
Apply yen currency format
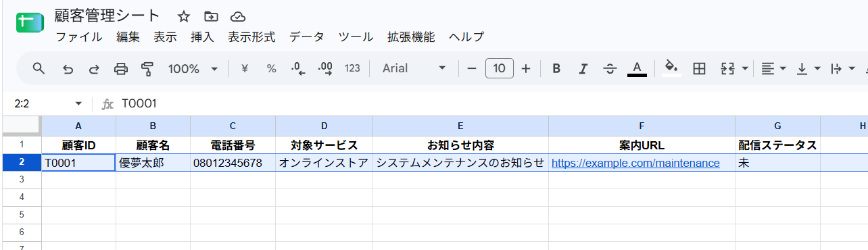[245, 68]
